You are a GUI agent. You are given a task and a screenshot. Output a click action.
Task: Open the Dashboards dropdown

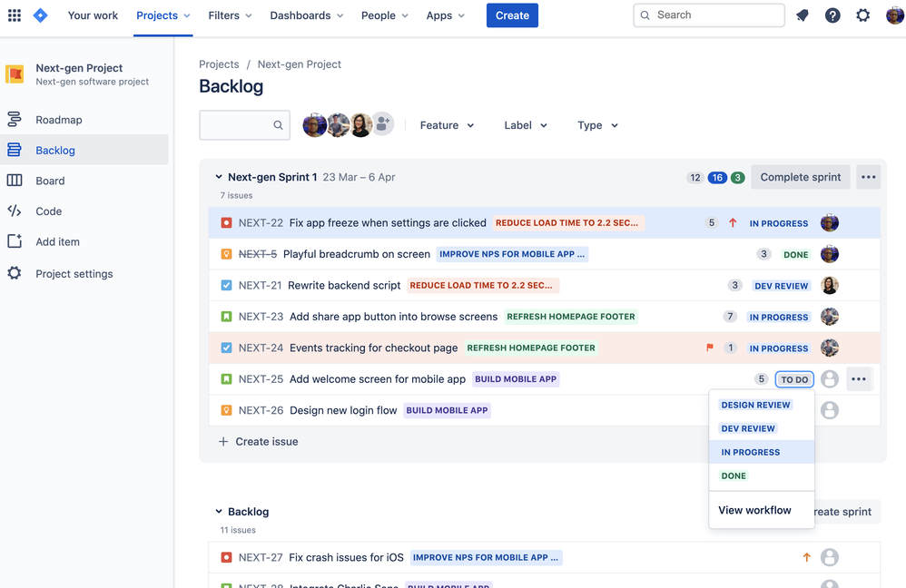(x=307, y=15)
